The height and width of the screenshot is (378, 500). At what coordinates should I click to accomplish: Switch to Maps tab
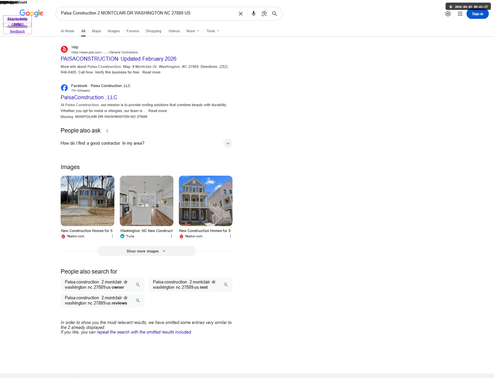point(96,31)
